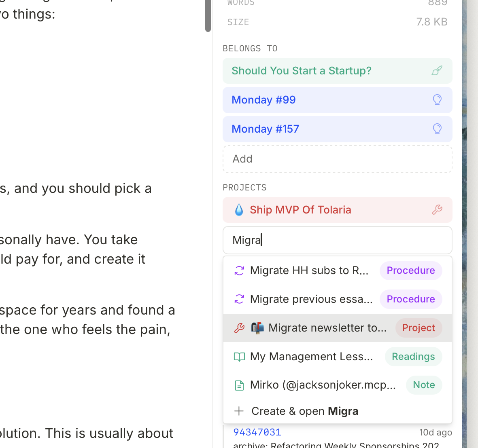This screenshot has height=448, width=478.
Task: Open Should You Start a Startup? link
Action: [301, 71]
